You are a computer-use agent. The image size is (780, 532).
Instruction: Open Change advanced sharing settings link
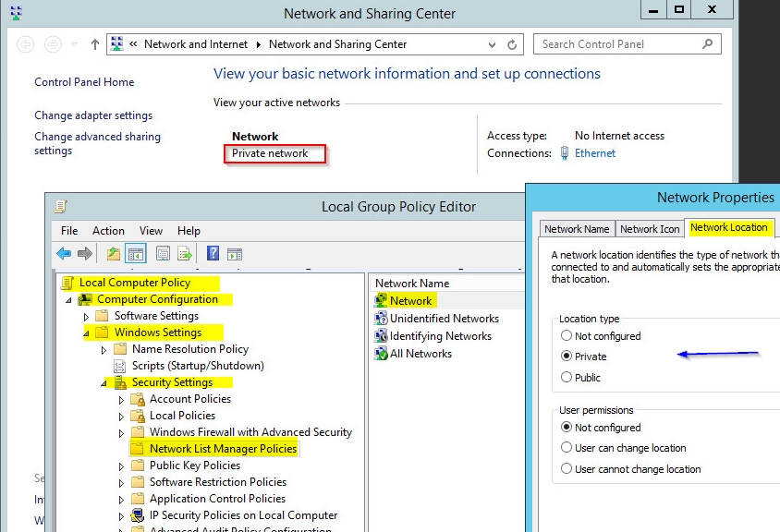pyautogui.click(x=98, y=143)
